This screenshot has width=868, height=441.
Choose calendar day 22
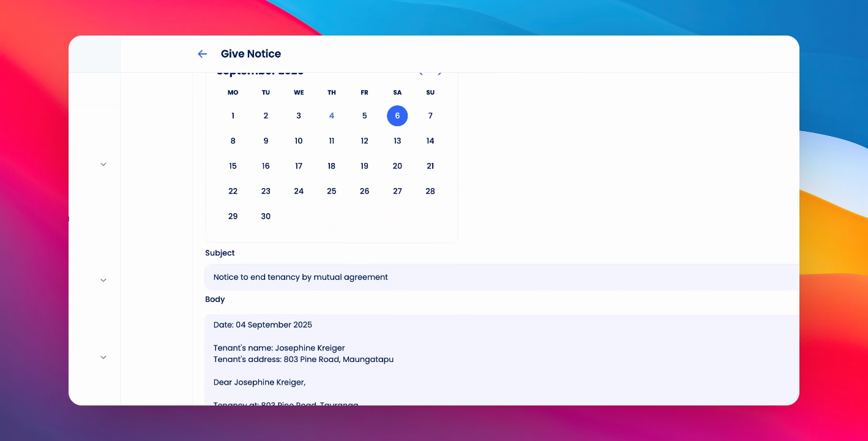tap(233, 191)
